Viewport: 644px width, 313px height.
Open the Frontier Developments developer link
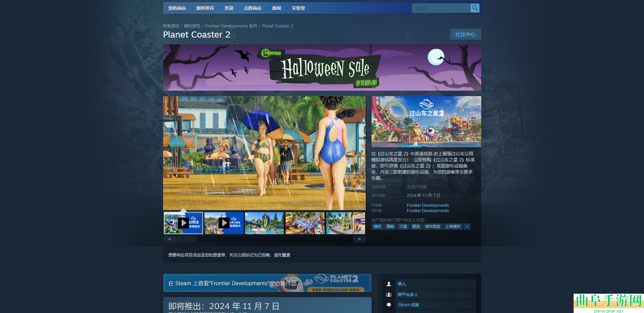tap(427, 205)
